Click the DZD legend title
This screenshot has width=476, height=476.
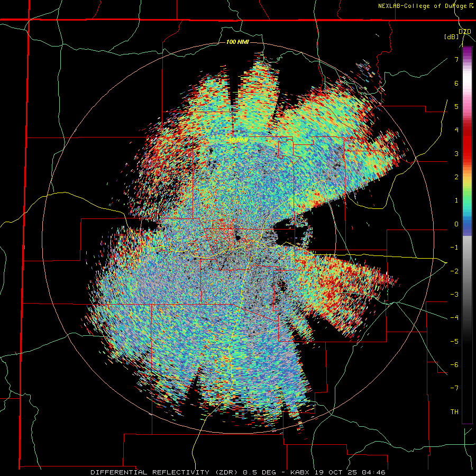point(465,32)
